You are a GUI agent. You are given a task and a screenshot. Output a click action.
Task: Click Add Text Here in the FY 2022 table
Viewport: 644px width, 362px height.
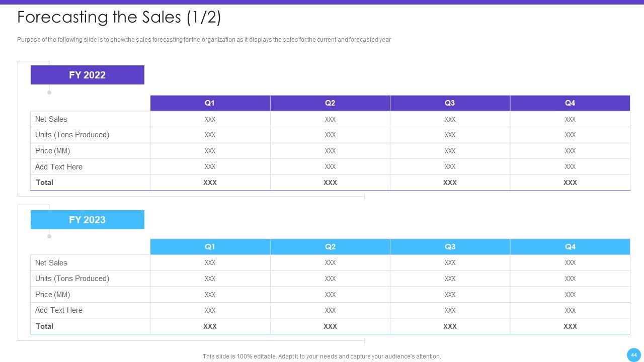59,167
